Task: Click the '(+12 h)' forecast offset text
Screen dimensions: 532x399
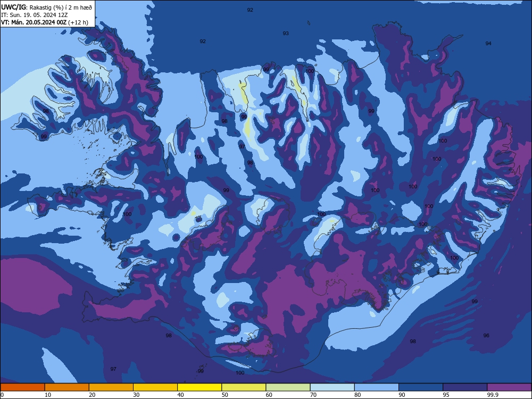Action: point(78,22)
